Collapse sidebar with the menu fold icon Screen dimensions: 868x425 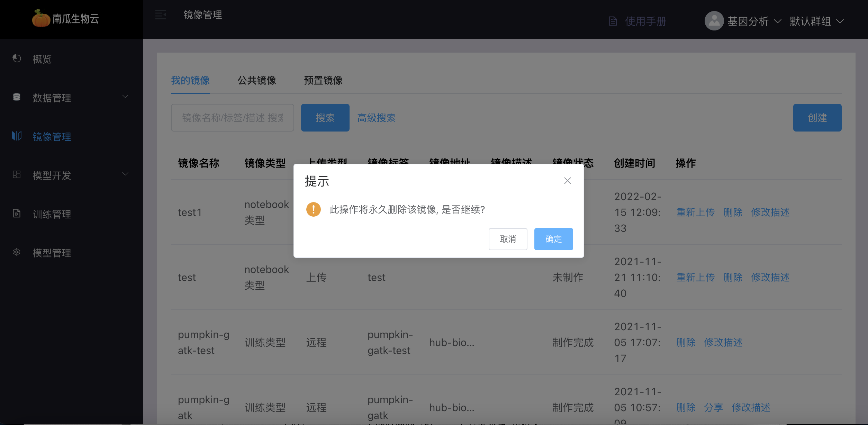(161, 15)
